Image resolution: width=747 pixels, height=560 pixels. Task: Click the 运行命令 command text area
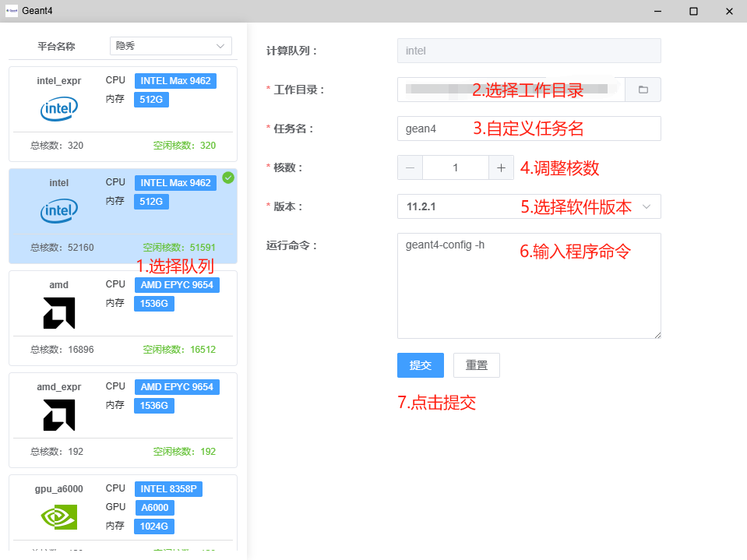pos(529,286)
